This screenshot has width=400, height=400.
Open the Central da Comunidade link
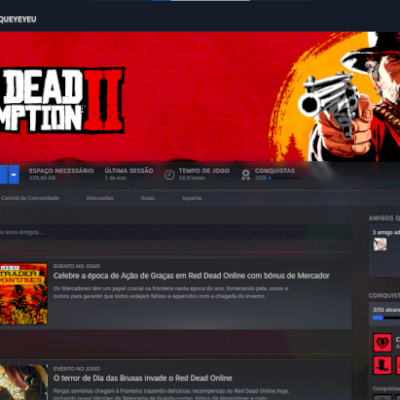[30, 198]
